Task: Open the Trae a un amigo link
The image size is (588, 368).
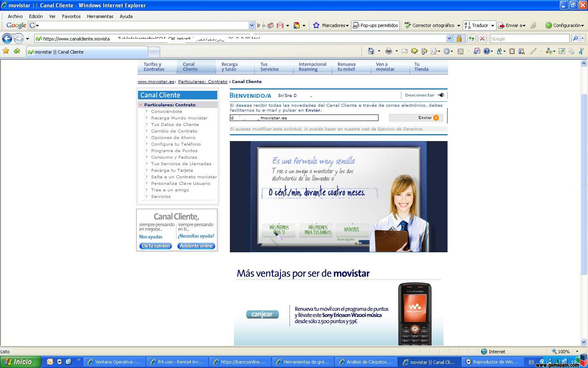Action: [x=170, y=190]
